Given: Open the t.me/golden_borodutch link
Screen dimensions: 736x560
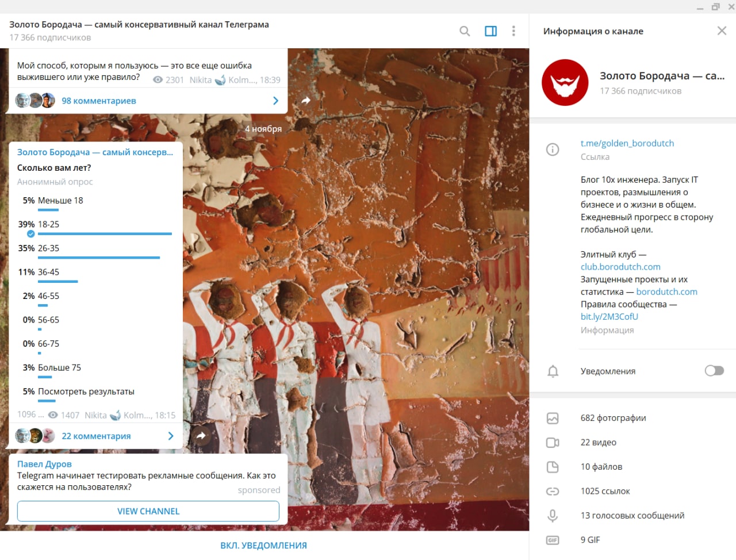Looking at the screenshot, I should click(627, 143).
